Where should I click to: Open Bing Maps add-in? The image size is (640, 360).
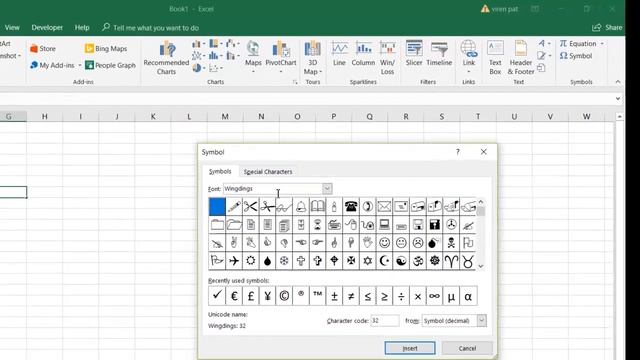tap(106, 49)
